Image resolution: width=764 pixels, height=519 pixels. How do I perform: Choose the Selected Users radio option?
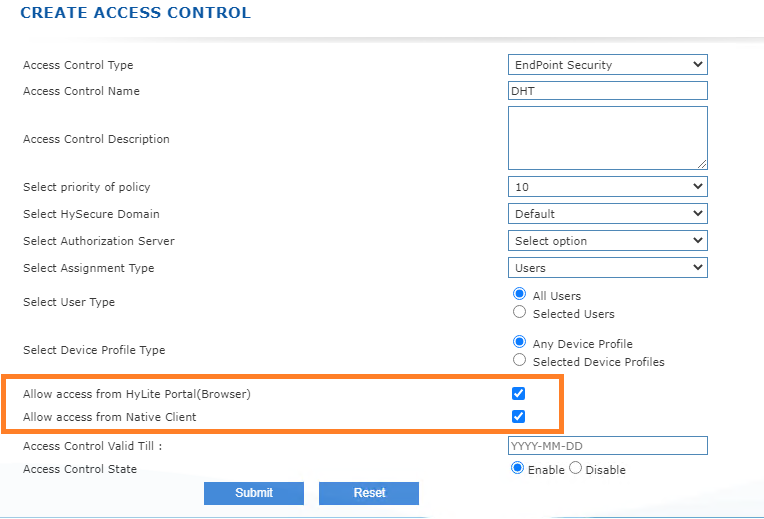coord(519,312)
